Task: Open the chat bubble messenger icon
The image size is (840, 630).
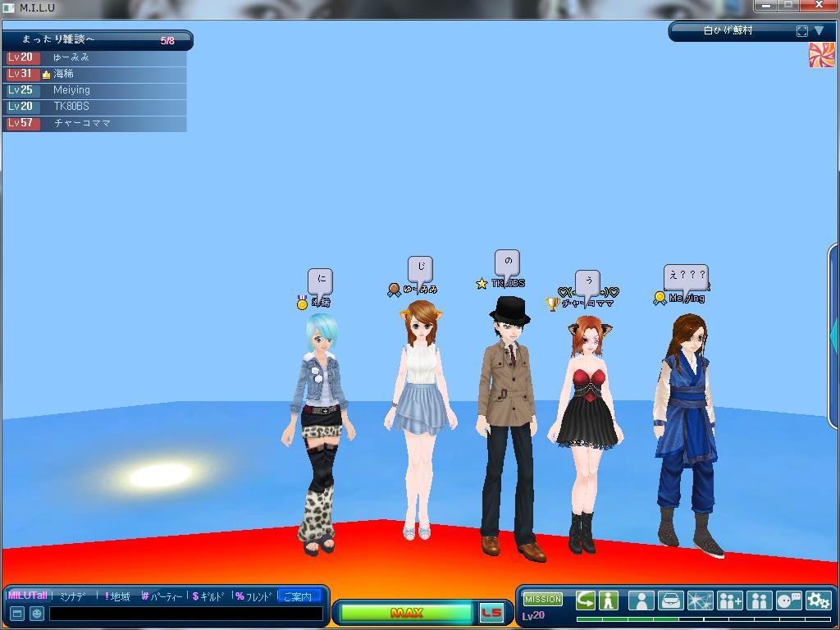Action: coord(788,600)
